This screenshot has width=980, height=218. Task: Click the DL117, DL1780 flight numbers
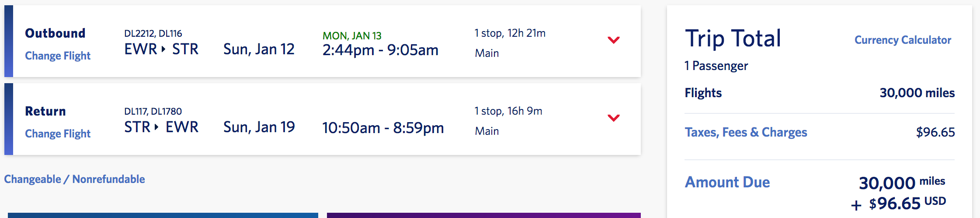(x=153, y=112)
